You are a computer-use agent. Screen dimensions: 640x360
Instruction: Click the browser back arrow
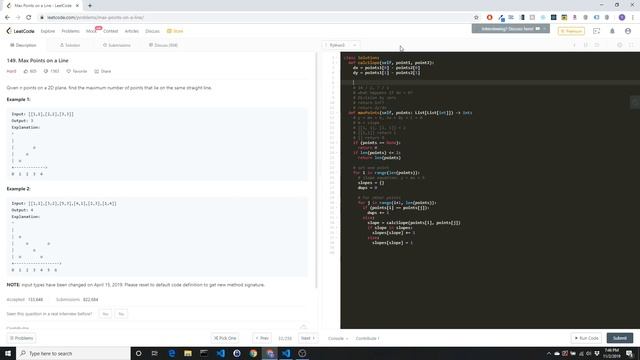pyautogui.click(x=7, y=18)
